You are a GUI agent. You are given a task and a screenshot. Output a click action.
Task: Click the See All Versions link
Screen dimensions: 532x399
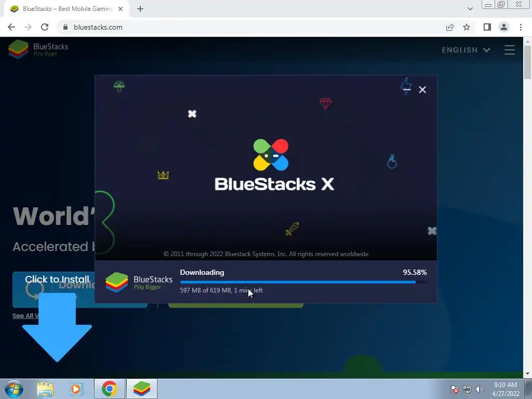coord(25,316)
